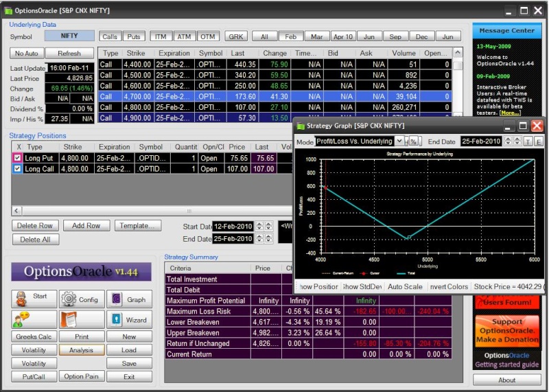Click the Refresh button
This screenshot has width=549, height=392.
pyautogui.click(x=69, y=54)
